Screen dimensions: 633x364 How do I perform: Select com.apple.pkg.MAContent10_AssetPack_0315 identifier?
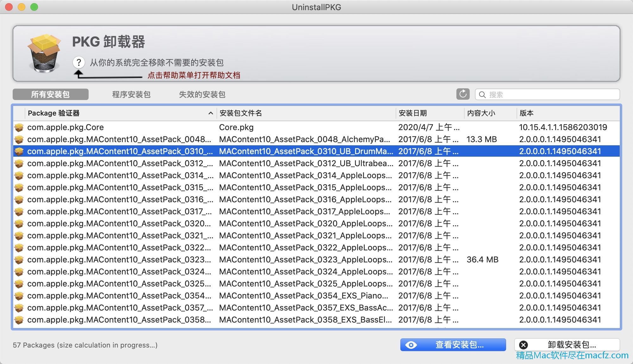pos(120,187)
